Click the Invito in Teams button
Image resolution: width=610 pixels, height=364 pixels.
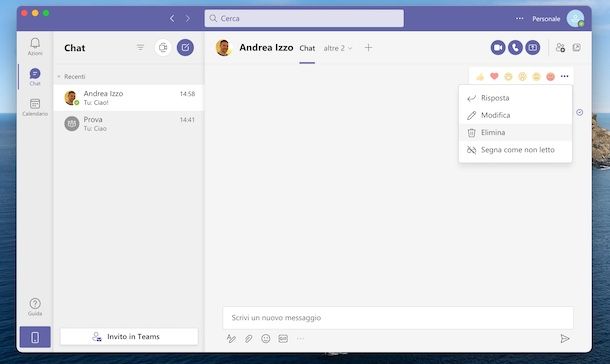129,336
